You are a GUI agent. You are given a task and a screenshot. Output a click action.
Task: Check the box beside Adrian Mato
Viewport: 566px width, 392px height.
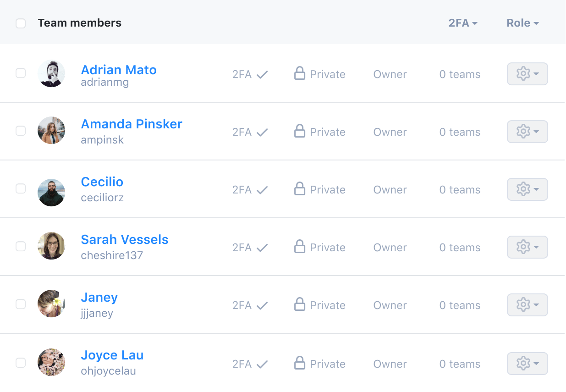click(21, 73)
